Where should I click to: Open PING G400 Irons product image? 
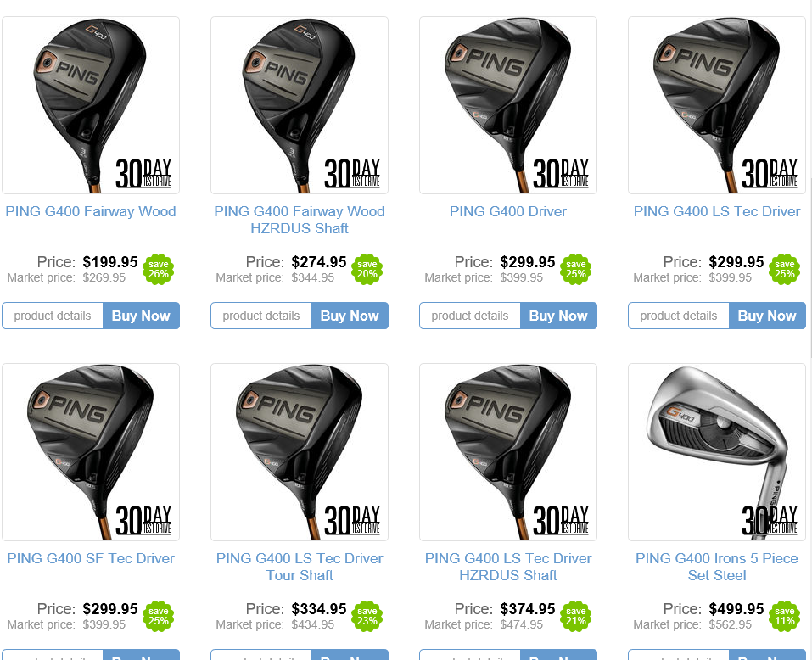point(717,452)
